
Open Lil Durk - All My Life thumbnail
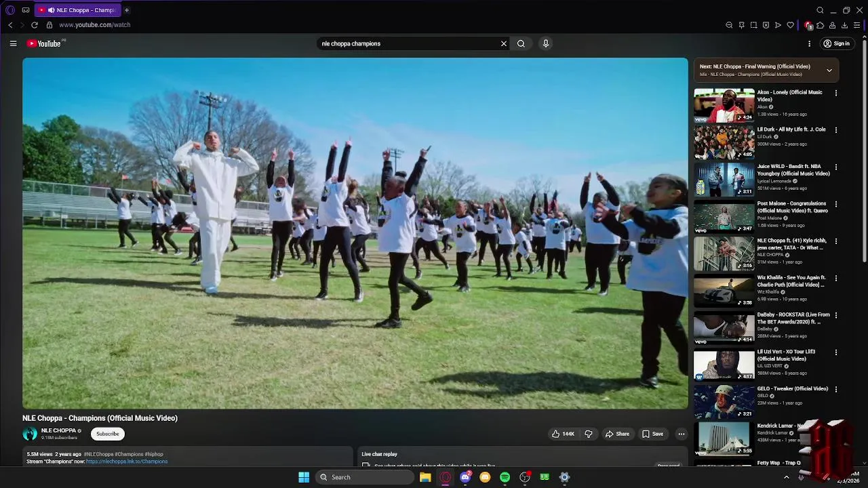coord(724,142)
